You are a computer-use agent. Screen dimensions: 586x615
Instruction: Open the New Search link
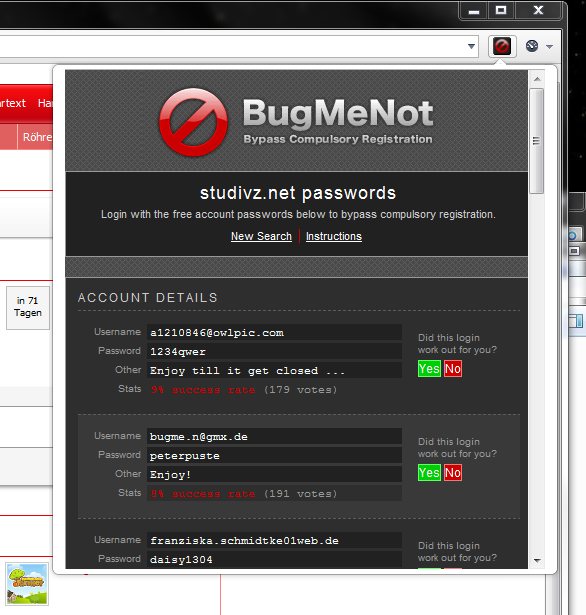[x=261, y=236]
